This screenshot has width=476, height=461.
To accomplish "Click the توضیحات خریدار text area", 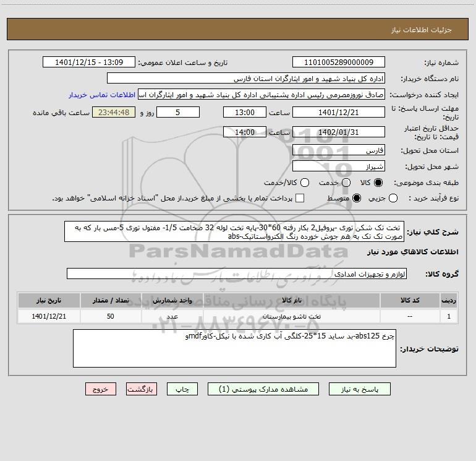I will 235,348.
